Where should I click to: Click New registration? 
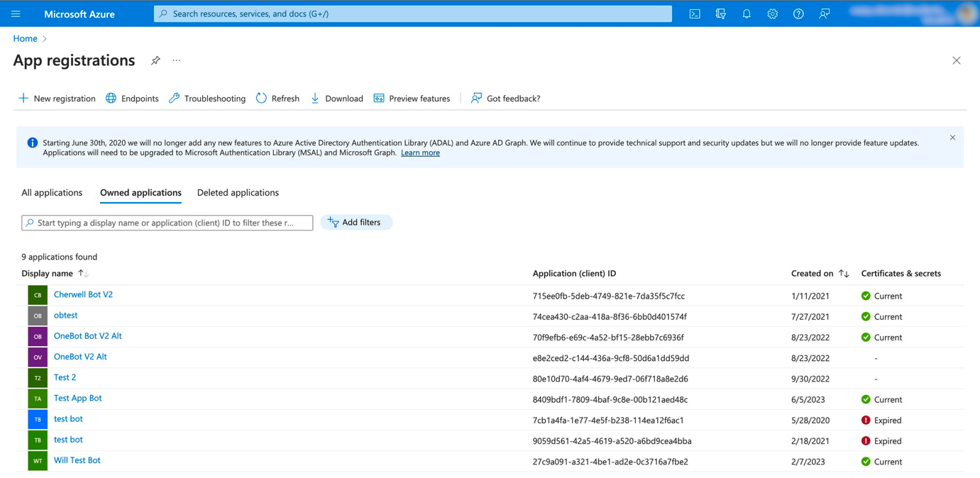pos(57,99)
